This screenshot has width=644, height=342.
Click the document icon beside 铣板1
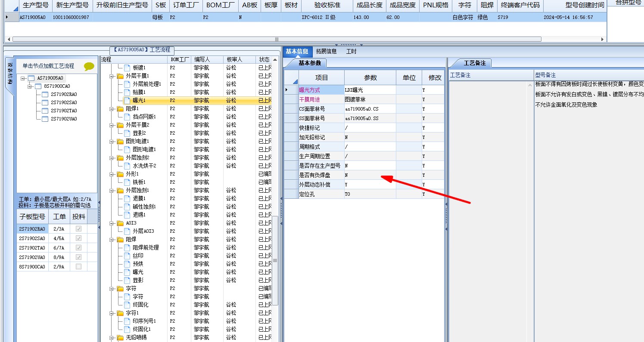point(127,182)
